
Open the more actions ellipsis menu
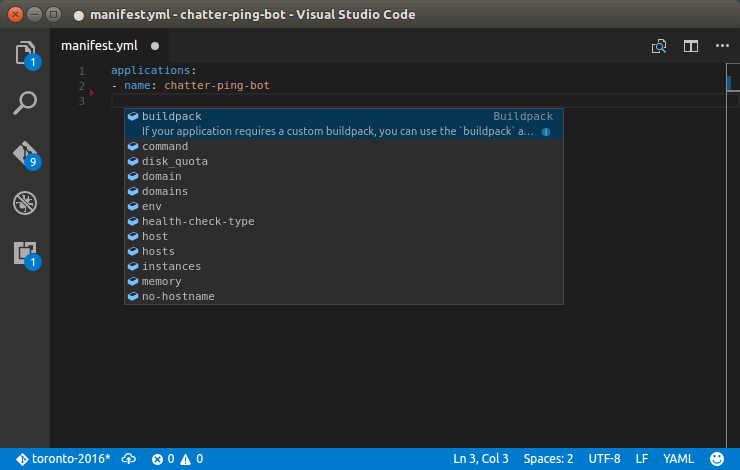point(722,46)
